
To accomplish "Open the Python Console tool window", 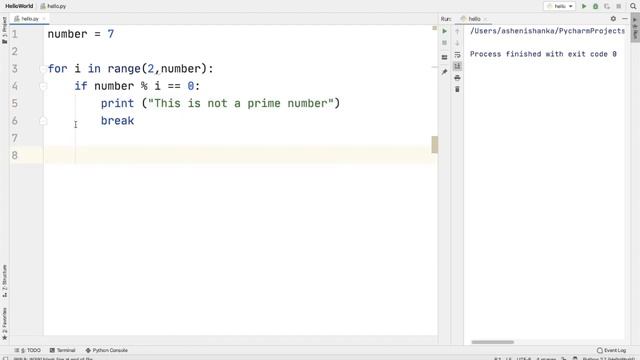I will pos(107,350).
